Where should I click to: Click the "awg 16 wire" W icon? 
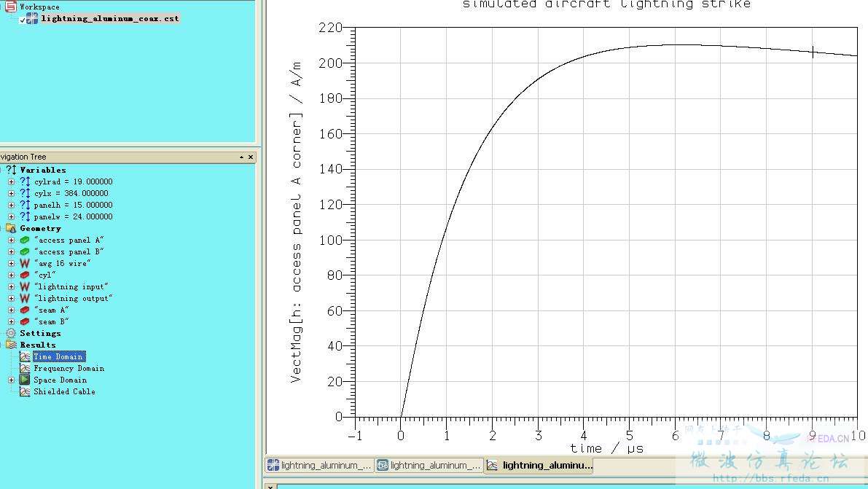pyautogui.click(x=25, y=263)
